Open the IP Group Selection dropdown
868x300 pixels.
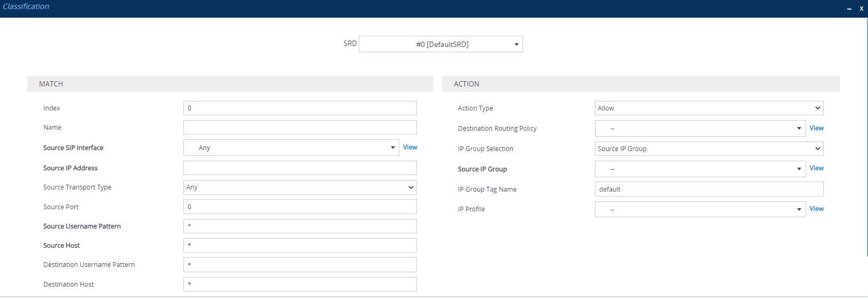709,149
